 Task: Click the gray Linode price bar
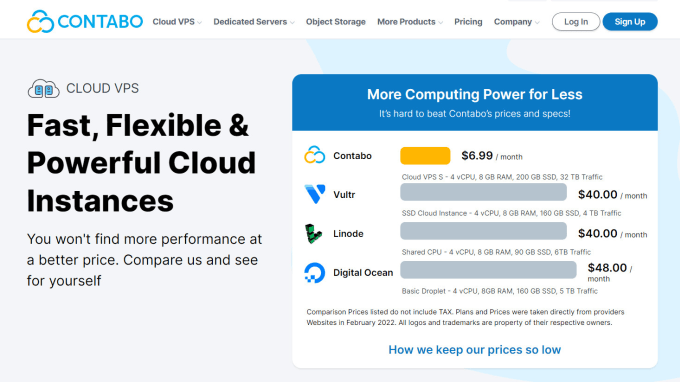coord(483,231)
